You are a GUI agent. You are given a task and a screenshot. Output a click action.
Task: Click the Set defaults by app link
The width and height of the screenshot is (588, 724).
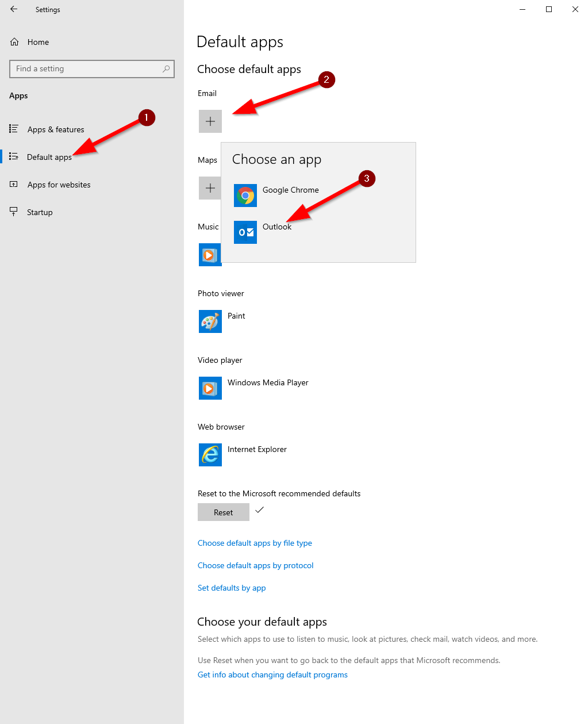tap(232, 588)
